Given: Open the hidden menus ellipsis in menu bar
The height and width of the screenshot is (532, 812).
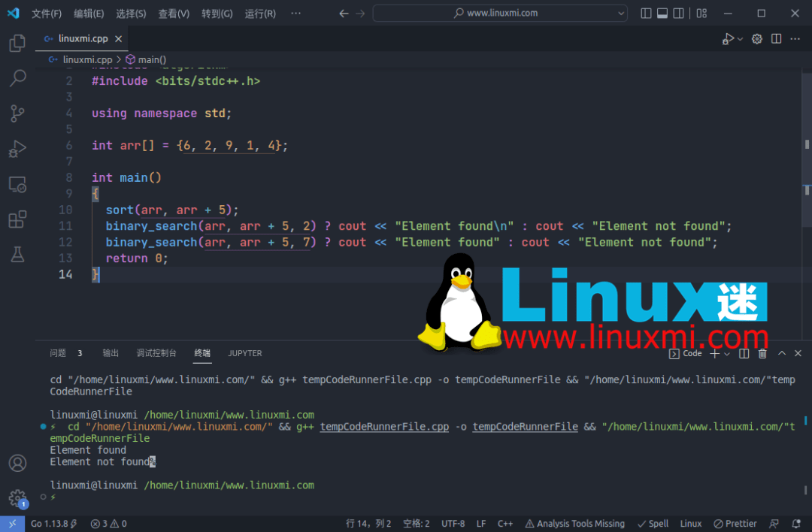Looking at the screenshot, I should [x=295, y=14].
